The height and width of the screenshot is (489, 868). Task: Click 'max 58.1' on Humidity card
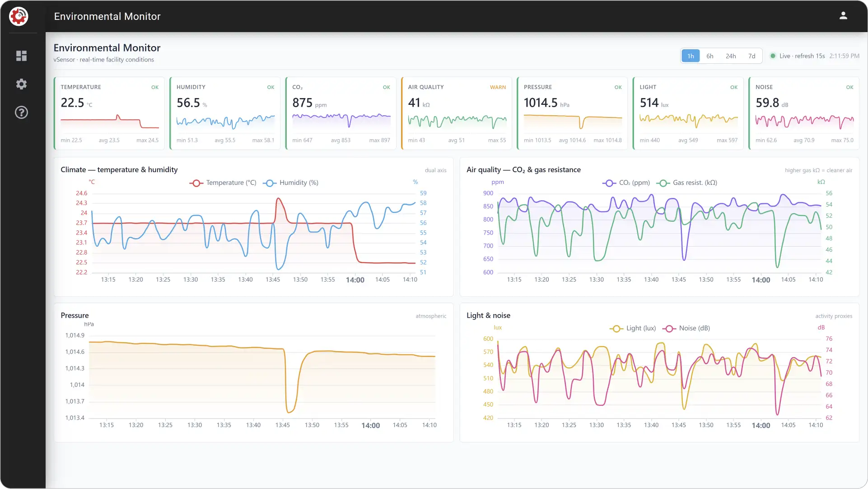(x=263, y=140)
